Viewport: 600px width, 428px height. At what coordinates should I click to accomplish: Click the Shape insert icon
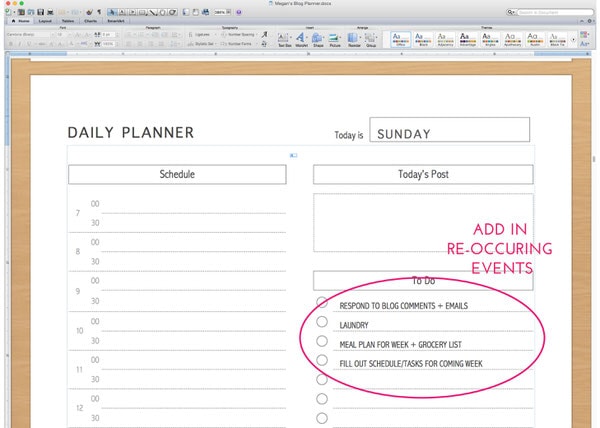point(320,38)
